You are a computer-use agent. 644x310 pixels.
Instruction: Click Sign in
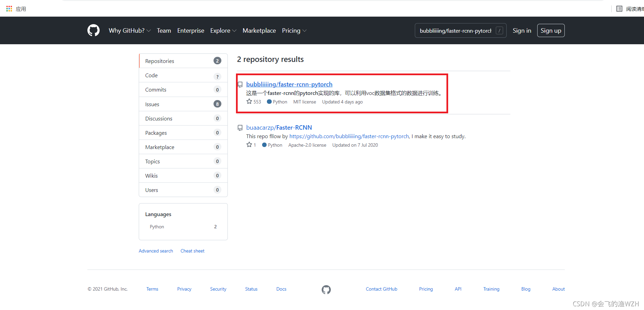[522, 31]
